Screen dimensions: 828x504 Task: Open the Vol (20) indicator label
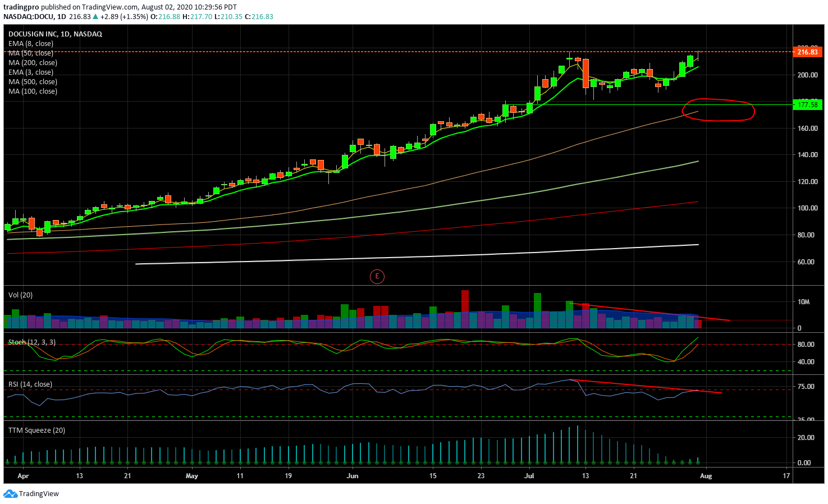coord(20,295)
